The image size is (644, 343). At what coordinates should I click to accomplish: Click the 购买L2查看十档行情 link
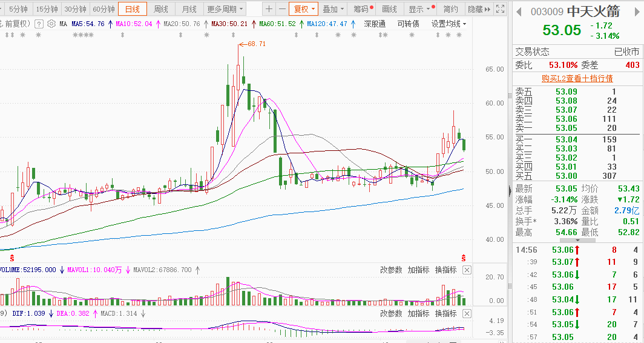coord(577,78)
